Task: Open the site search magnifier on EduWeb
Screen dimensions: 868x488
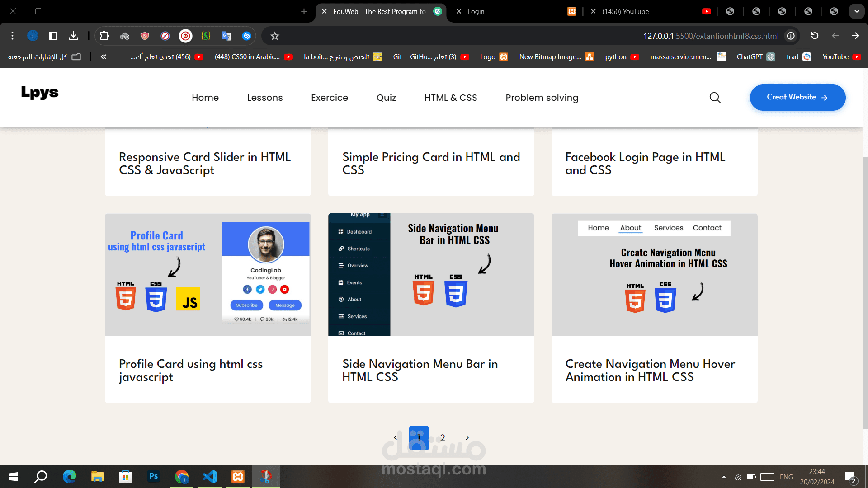Action: (715, 97)
